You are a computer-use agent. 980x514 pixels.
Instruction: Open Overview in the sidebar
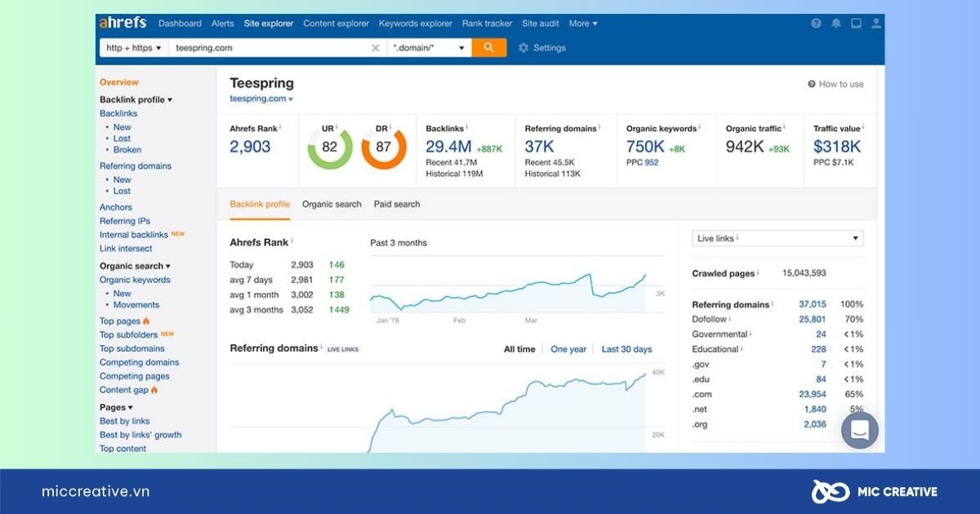(119, 82)
